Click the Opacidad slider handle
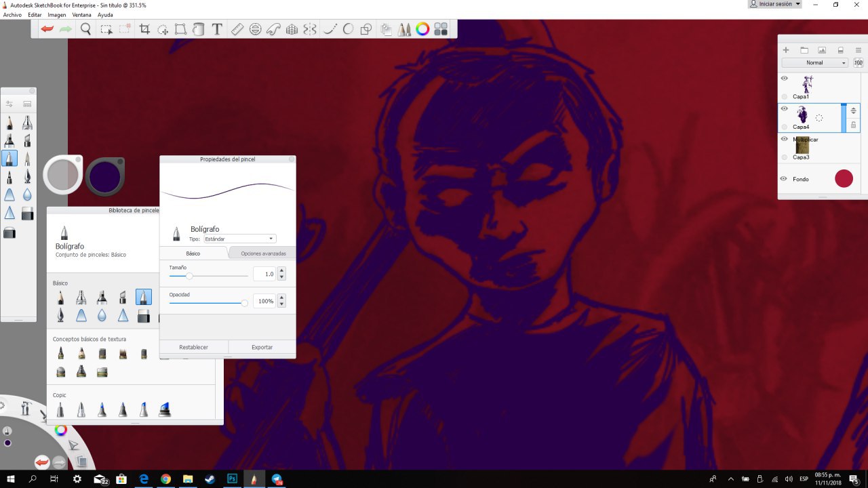 245,303
